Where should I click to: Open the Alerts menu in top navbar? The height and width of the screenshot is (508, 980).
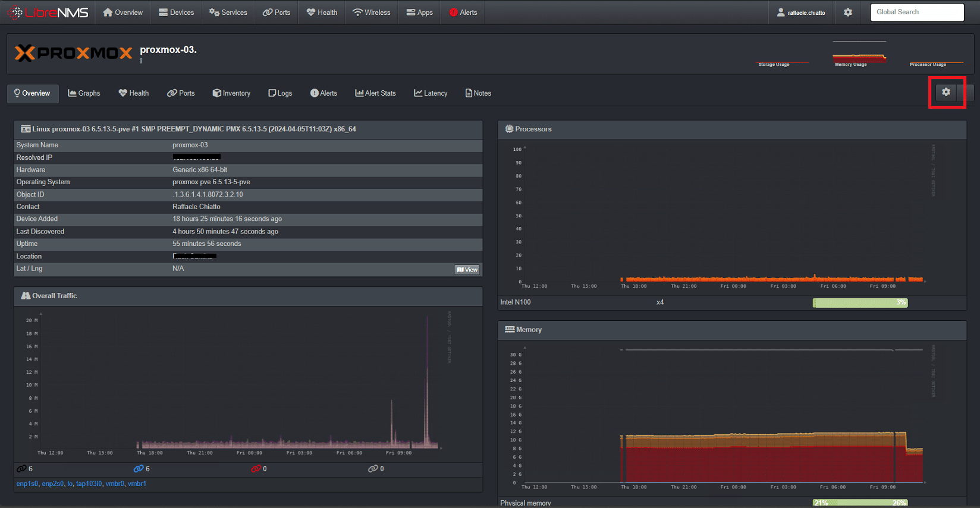[x=463, y=12]
